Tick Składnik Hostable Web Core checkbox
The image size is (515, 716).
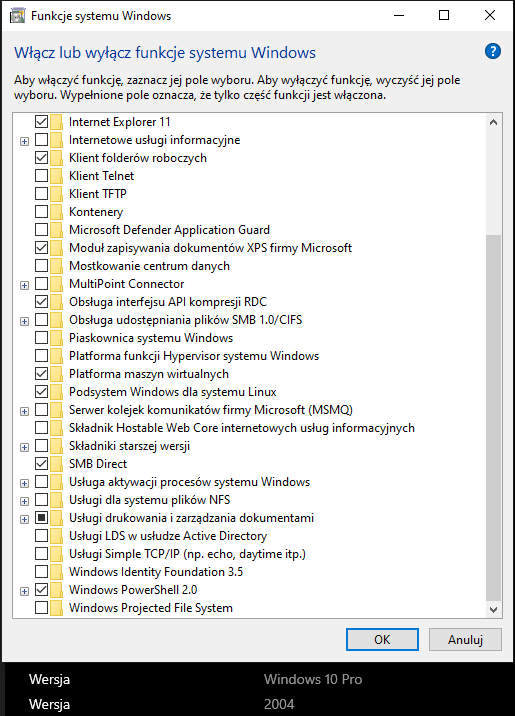tap(42, 428)
